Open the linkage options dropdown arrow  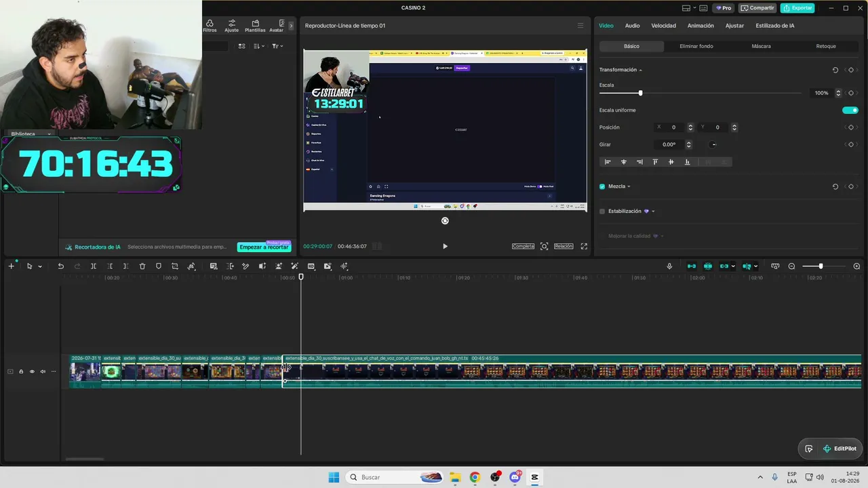point(734,266)
